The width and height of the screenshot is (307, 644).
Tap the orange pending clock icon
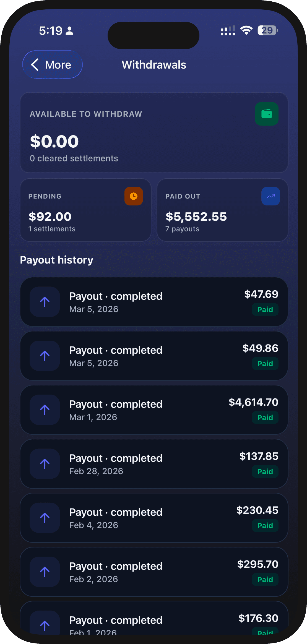coord(134,196)
